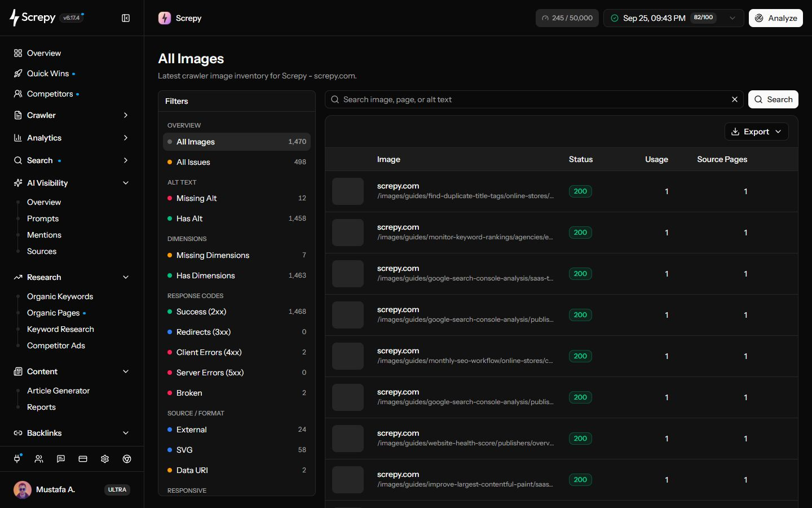
Task: Open the feedback chat icon
Action: (61, 459)
